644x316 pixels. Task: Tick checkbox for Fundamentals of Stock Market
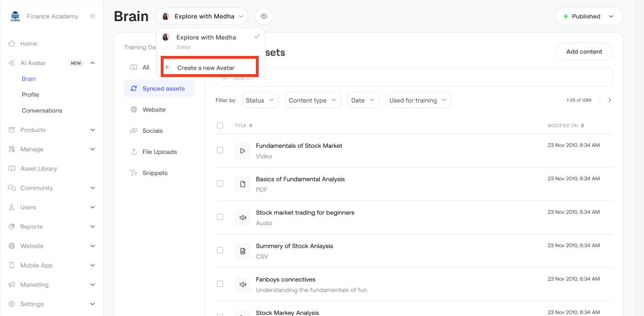(x=220, y=150)
